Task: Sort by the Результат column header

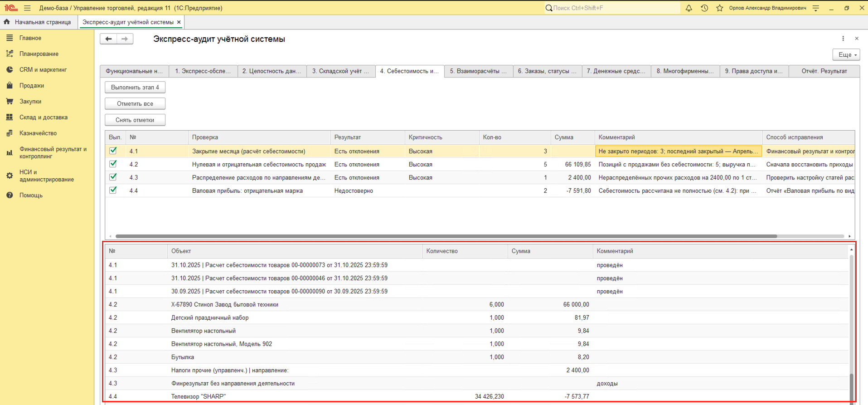Action: [x=368, y=137]
